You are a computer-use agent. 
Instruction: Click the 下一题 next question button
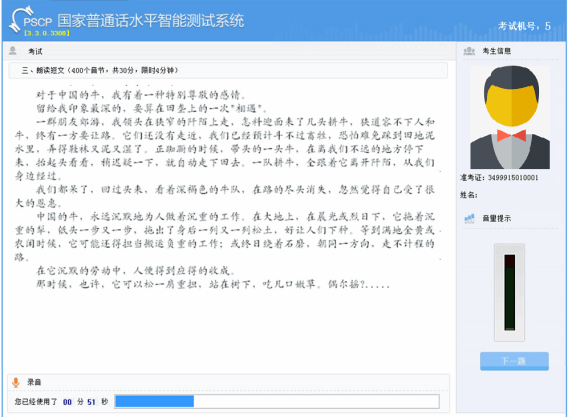coord(514,361)
